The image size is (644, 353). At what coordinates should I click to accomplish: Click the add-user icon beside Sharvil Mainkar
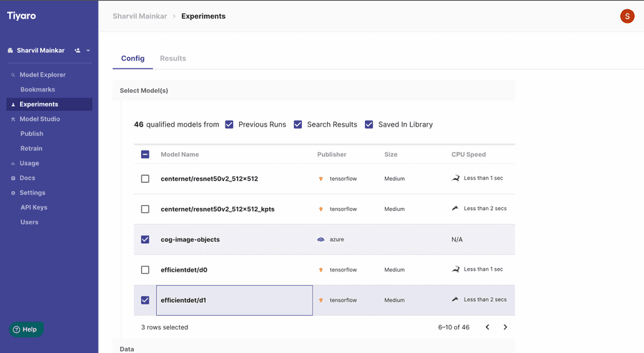click(77, 51)
